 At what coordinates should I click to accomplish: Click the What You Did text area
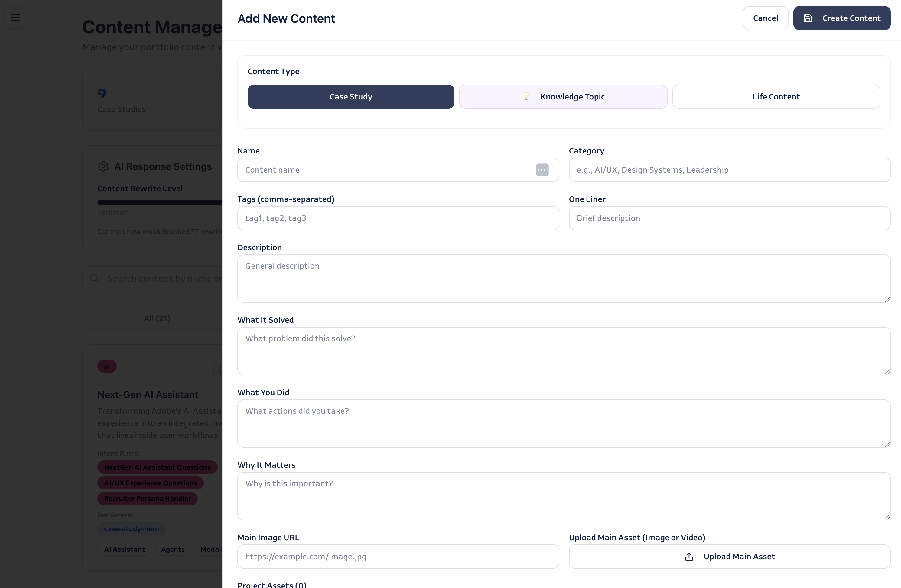point(564,424)
